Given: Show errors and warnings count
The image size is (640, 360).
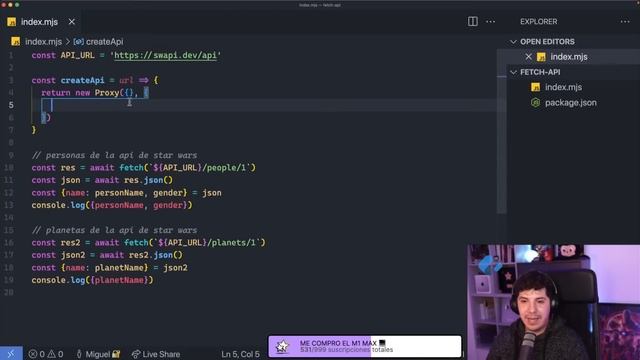Looking at the screenshot, I should pyautogui.click(x=46, y=354).
